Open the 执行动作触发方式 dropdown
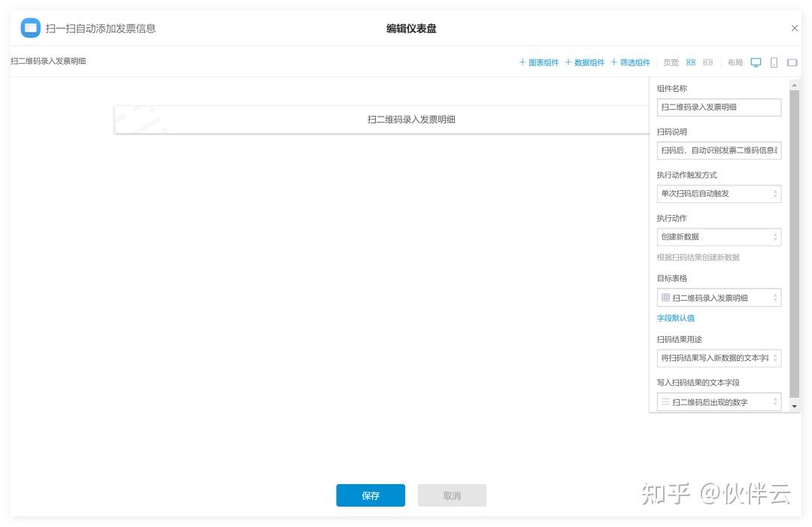Screen dimensions: 812x527 click(x=719, y=194)
